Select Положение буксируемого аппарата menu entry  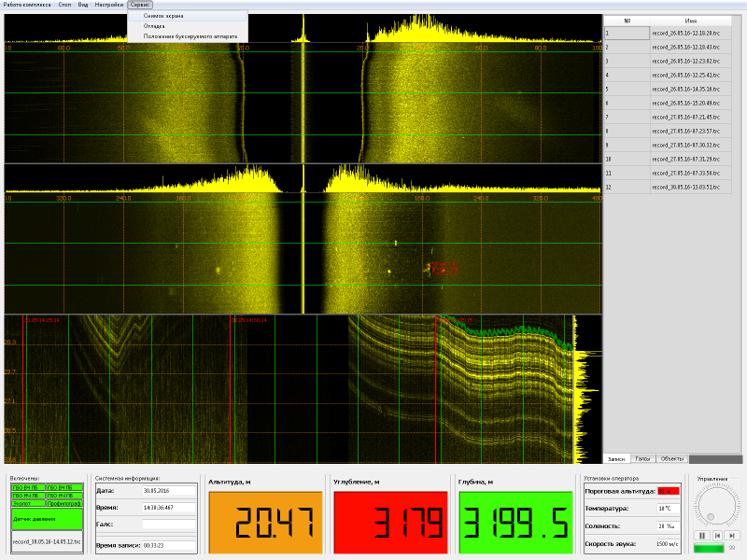pos(188,36)
